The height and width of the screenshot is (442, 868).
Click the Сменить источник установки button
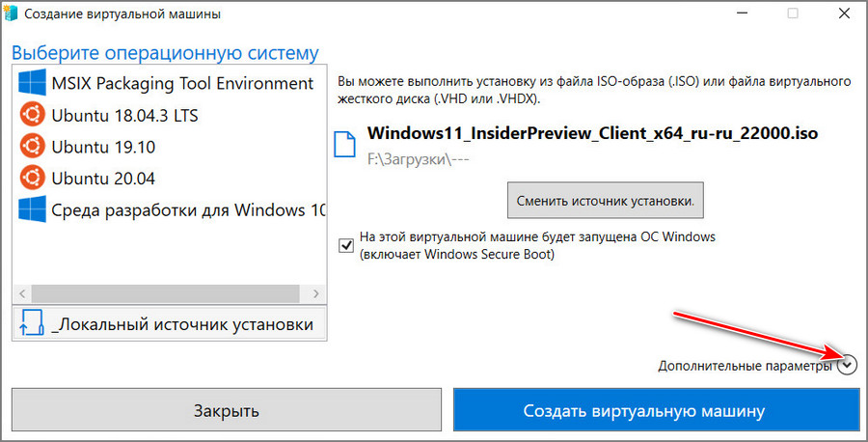click(x=605, y=200)
